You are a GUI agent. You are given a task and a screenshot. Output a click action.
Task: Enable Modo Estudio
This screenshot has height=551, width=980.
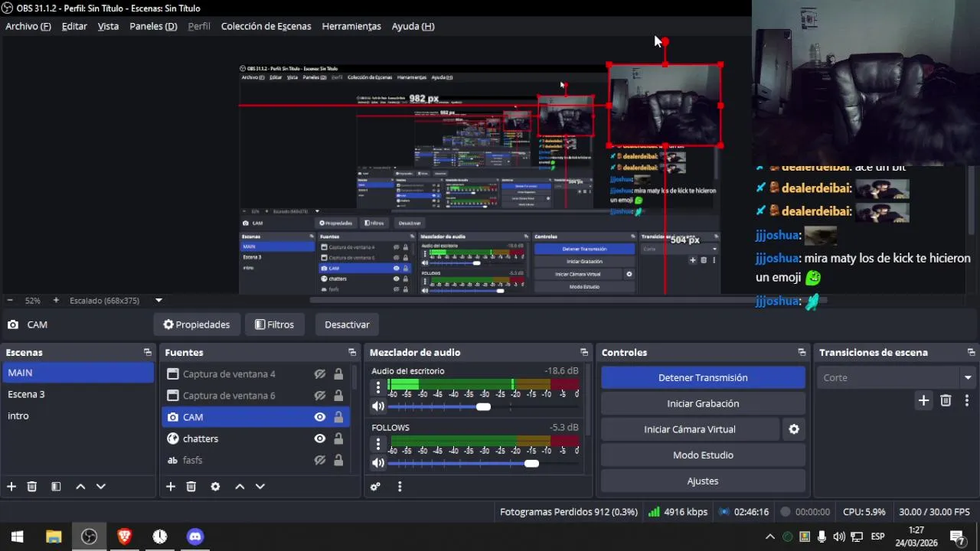(703, 455)
